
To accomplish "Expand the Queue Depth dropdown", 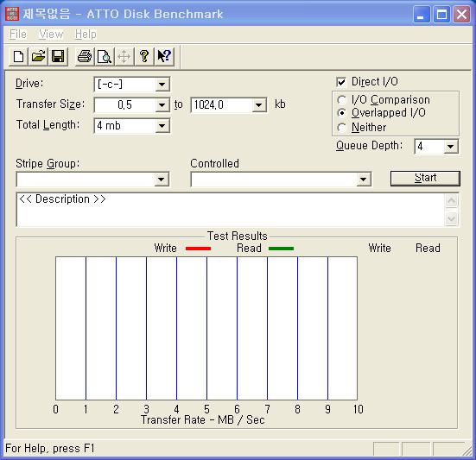I will click(x=450, y=147).
